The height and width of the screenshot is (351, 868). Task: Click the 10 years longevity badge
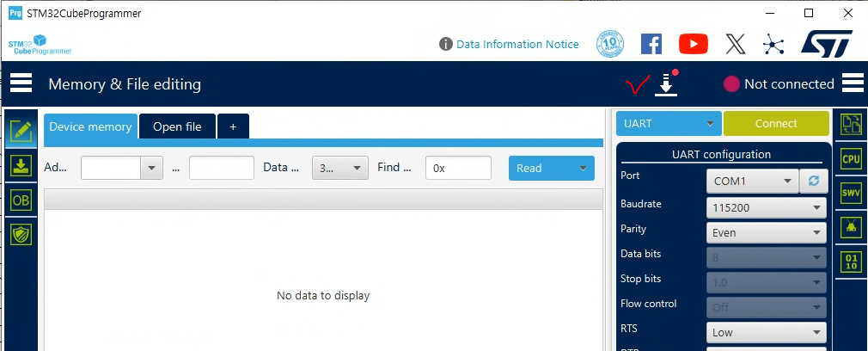coord(610,44)
